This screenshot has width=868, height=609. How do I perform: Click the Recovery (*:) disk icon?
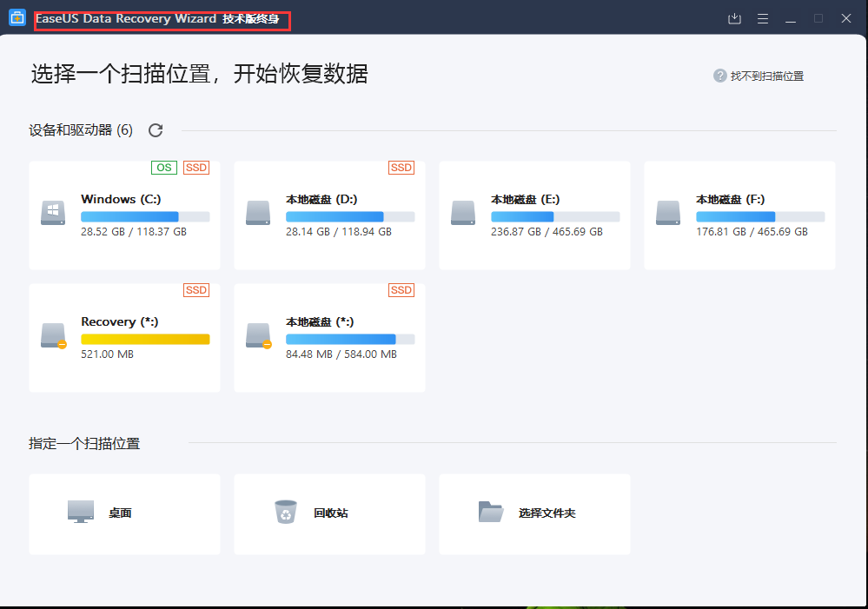[53, 335]
